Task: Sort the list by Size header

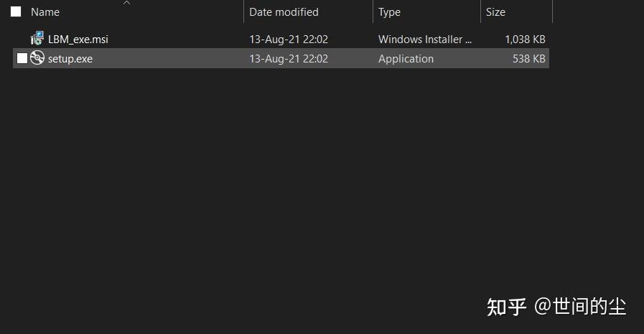Action: (495, 12)
